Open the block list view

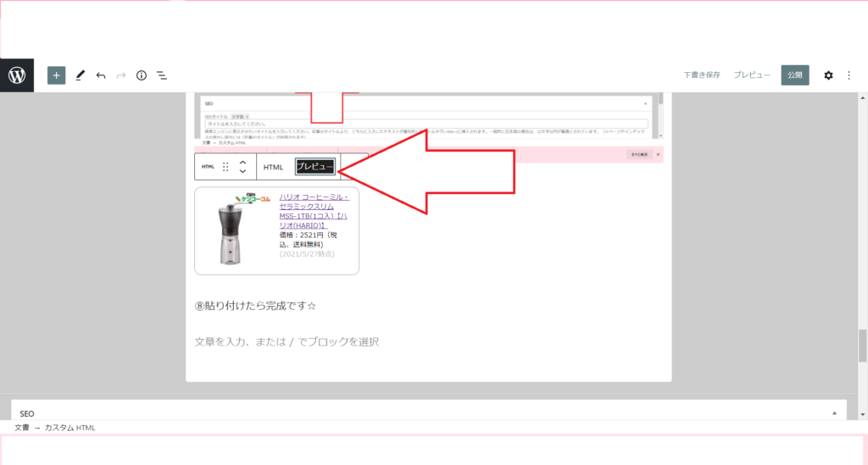[x=162, y=75]
